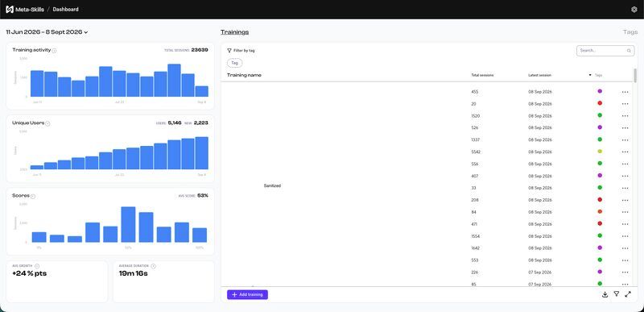Click the Meta-Skills breadcrumb text
644x312 pixels.
(30, 10)
